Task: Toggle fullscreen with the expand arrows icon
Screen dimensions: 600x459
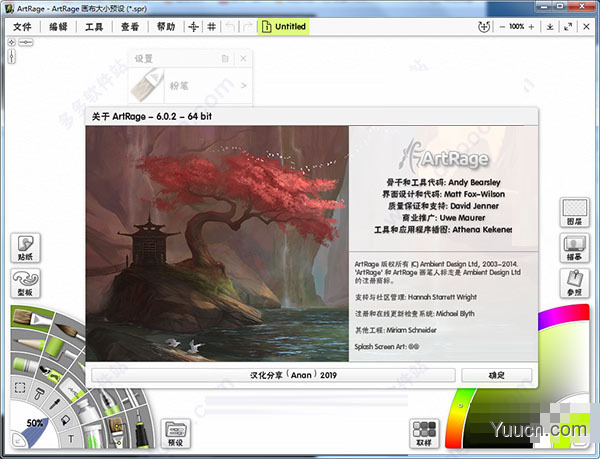Action: coord(568,27)
